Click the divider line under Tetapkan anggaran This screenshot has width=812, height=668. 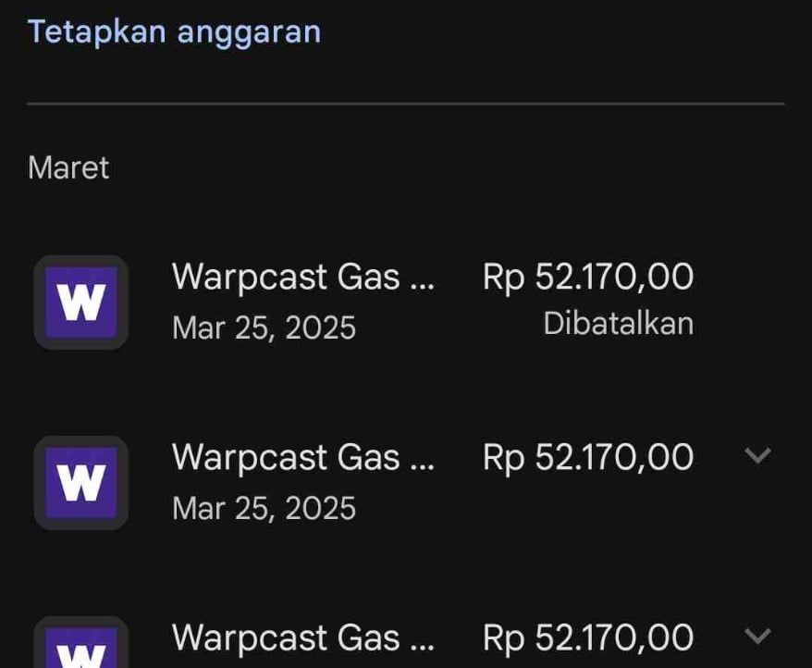pyautogui.click(x=405, y=104)
